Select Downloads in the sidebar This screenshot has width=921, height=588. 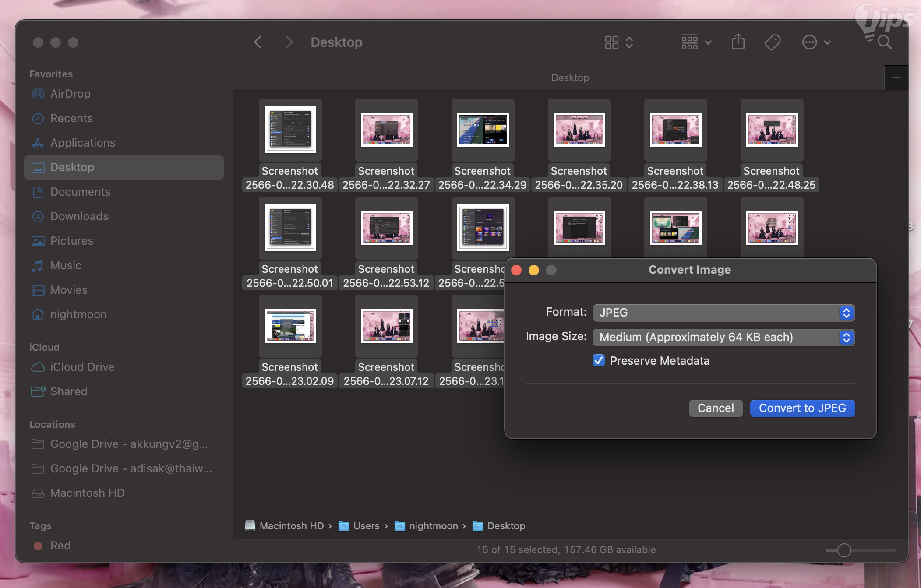tap(79, 216)
